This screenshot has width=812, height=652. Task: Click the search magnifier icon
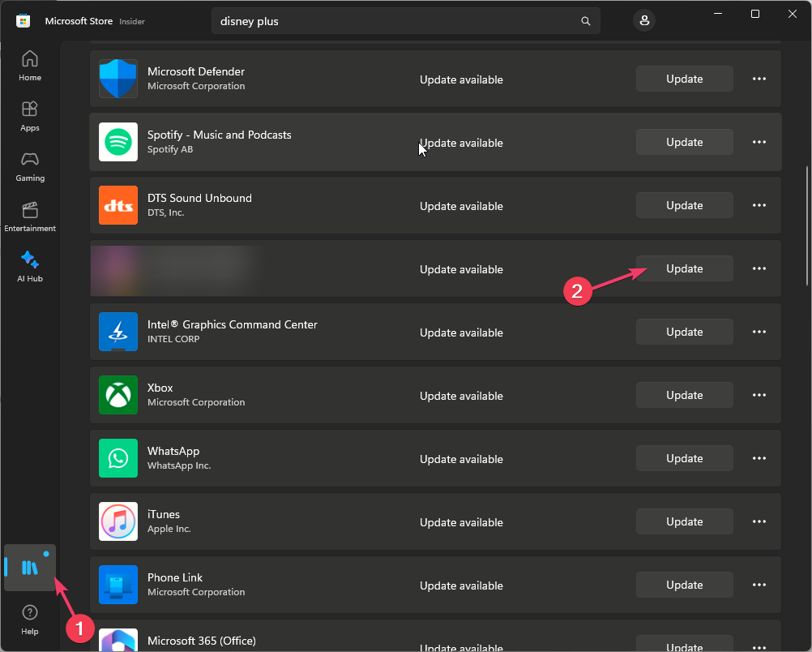click(586, 21)
